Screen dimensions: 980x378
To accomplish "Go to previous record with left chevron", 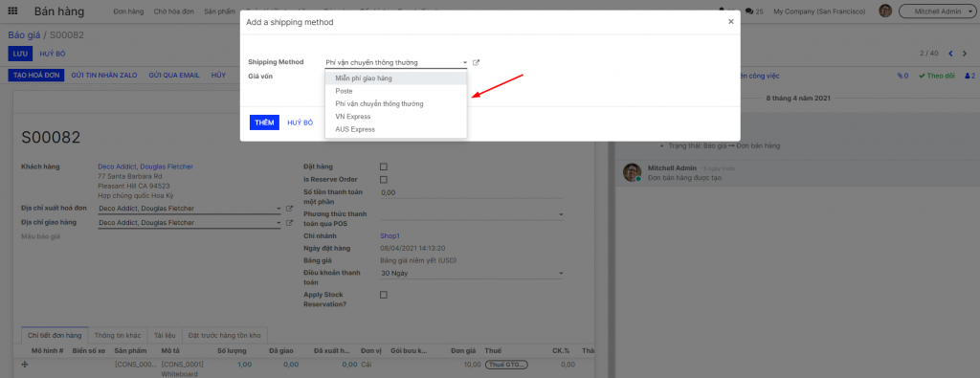I will point(950,54).
